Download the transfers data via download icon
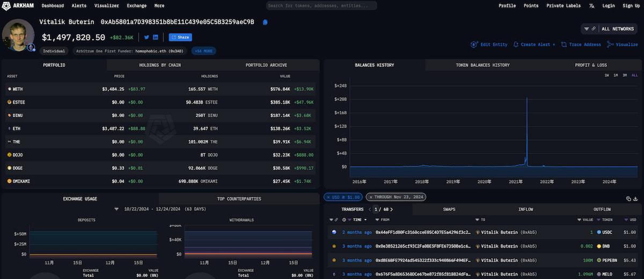 636,199
